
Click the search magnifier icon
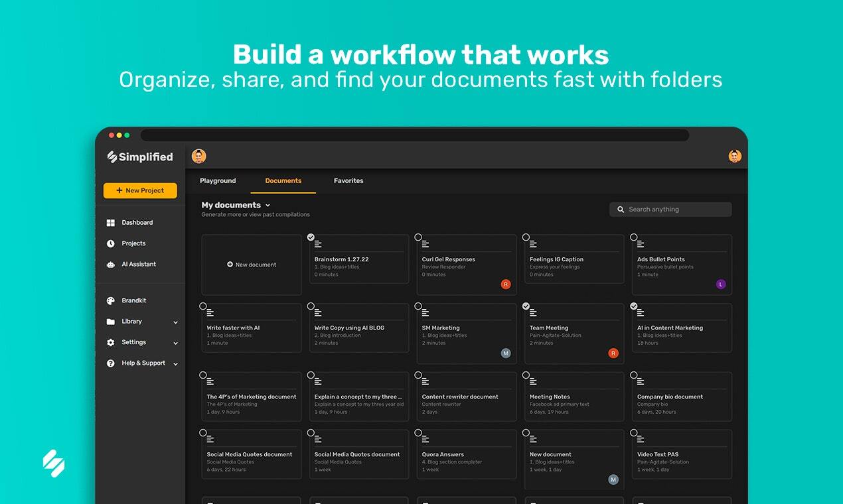621,210
